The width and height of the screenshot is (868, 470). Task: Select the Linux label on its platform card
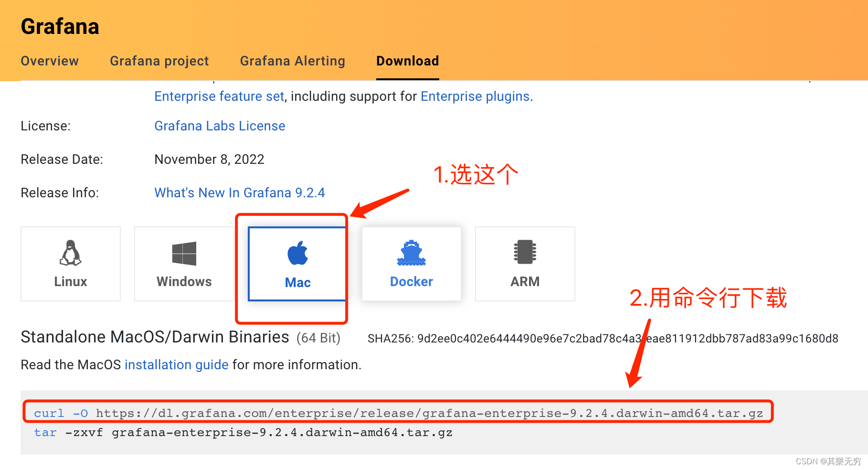click(71, 282)
